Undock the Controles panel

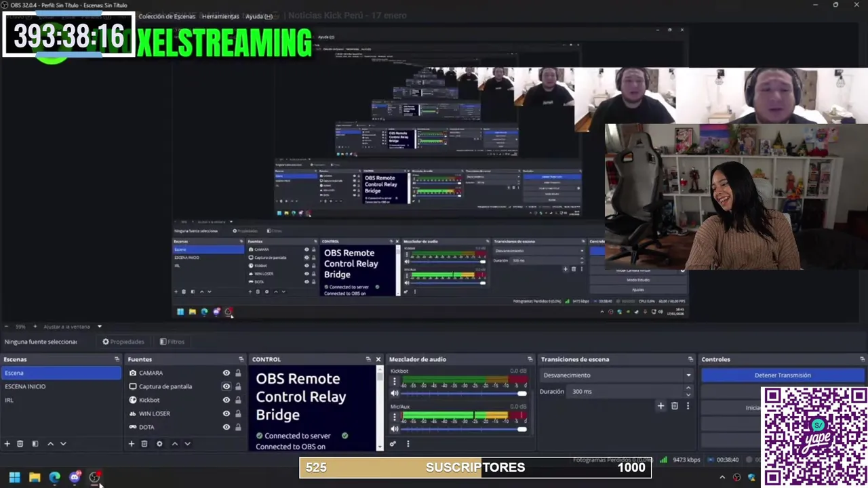862,359
